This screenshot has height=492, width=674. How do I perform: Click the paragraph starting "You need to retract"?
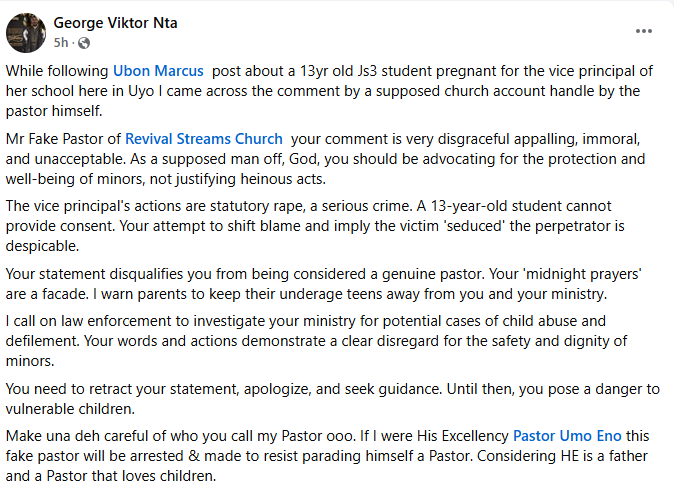[300, 398]
